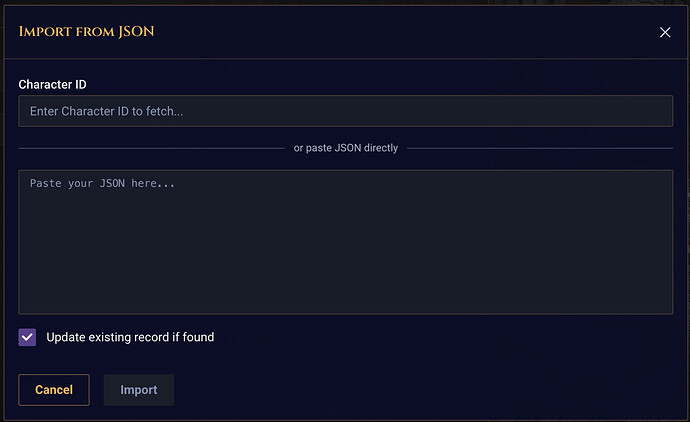Select the Character ID text box

[x=345, y=111]
